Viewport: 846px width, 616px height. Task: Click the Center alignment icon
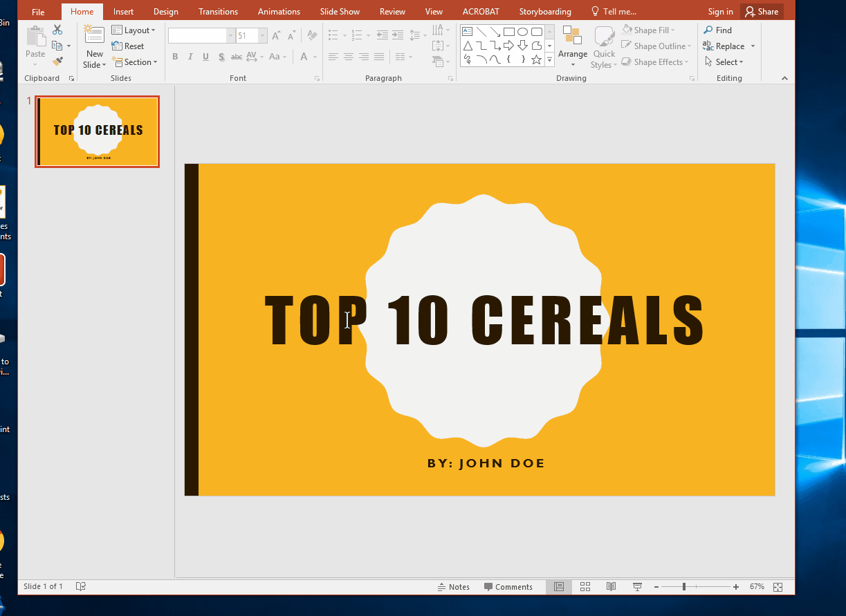(x=349, y=57)
